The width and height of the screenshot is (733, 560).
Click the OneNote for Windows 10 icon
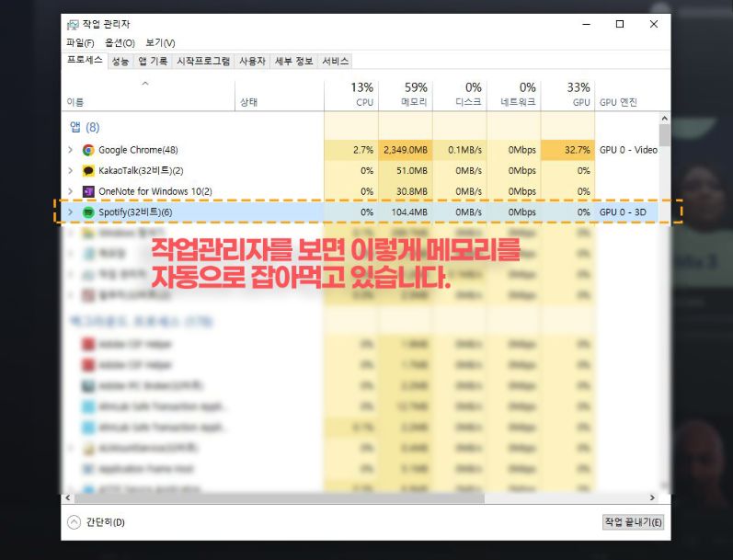[88, 191]
